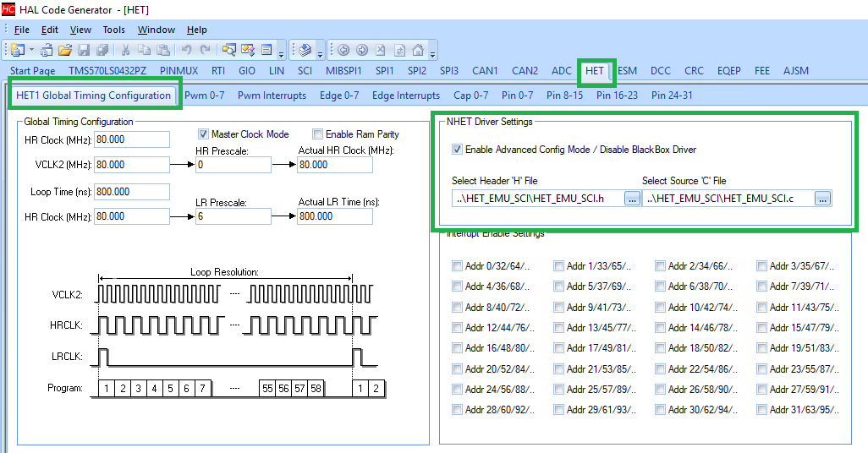
Task: Click the Loop Time (ns) input field
Action: [x=132, y=192]
